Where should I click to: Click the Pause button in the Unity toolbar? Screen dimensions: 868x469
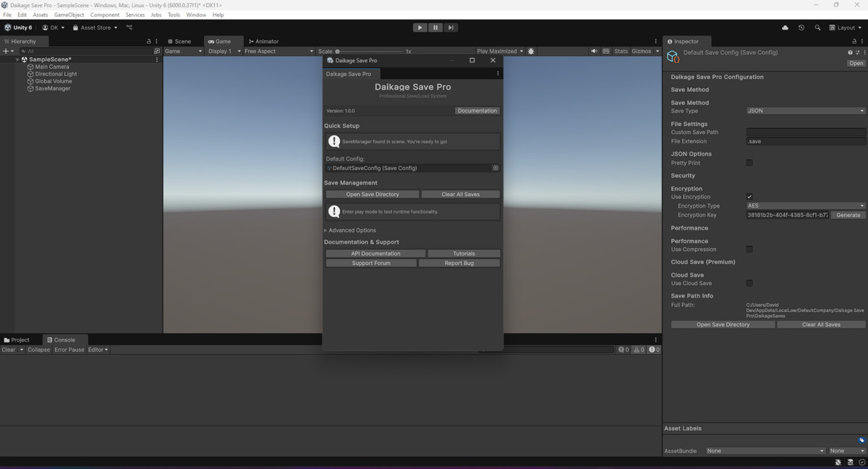coord(435,28)
